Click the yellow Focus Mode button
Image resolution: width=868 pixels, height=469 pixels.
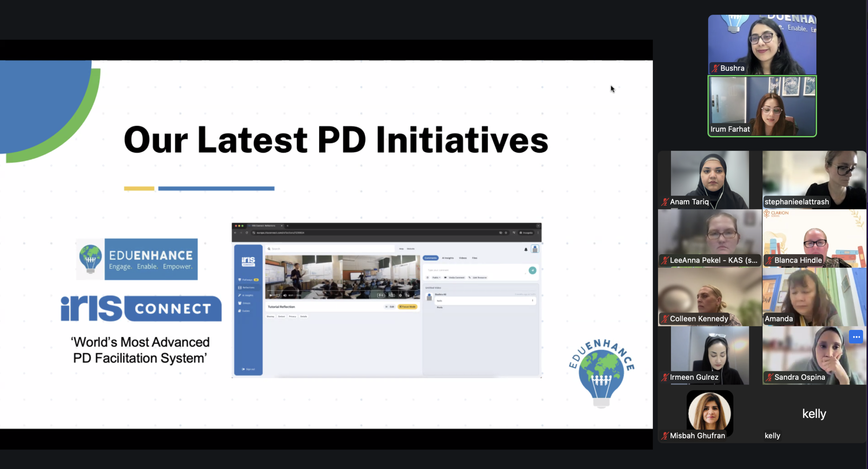(x=407, y=307)
